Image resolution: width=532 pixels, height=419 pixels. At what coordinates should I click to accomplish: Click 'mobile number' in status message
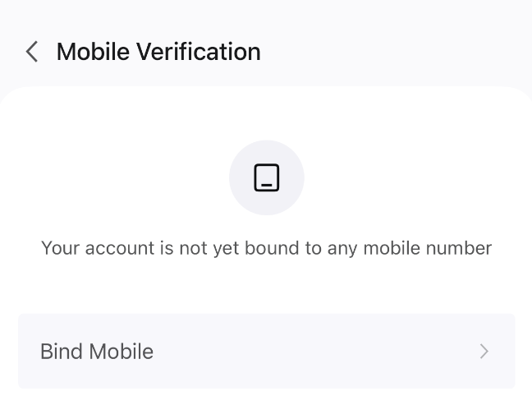[428, 248]
